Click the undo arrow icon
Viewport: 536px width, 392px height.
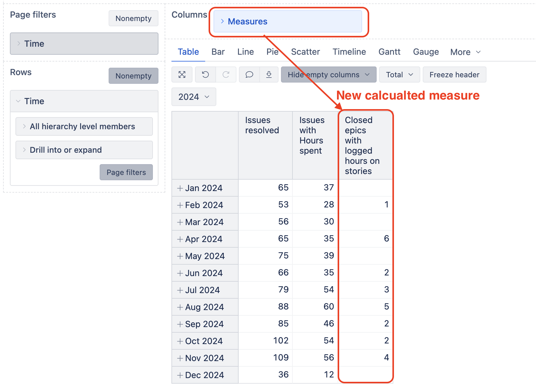205,75
